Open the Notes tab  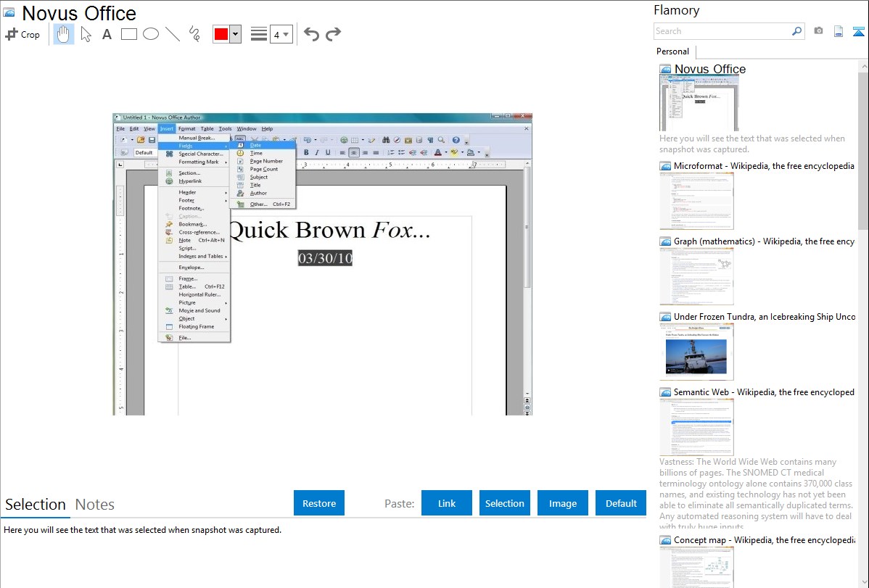[95, 505]
